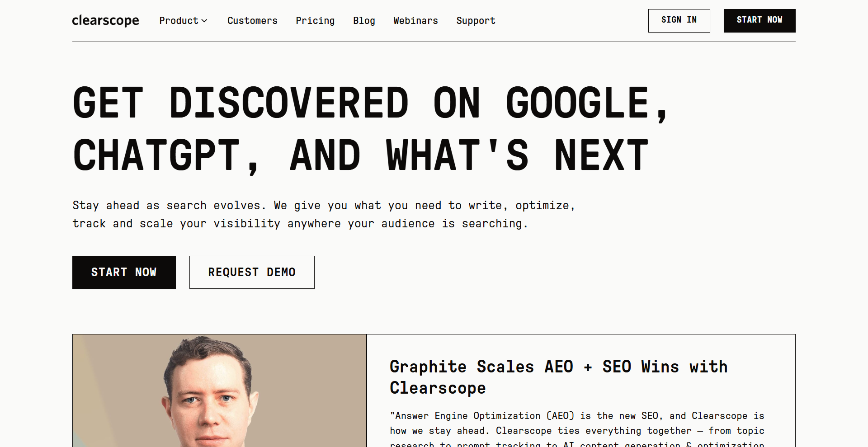Open the Graphite Scales AEO + SEO heading
The height and width of the screenshot is (447, 868).
pos(558,367)
